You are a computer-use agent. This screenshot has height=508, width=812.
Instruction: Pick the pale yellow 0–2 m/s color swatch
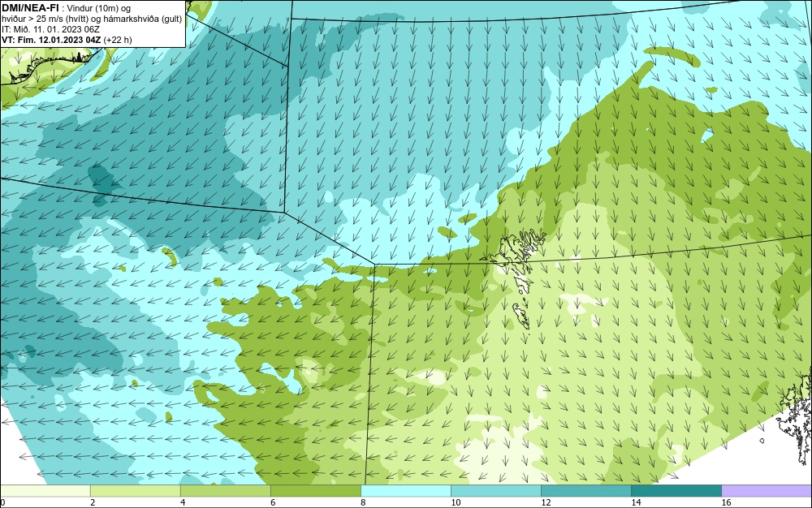(x=45, y=490)
